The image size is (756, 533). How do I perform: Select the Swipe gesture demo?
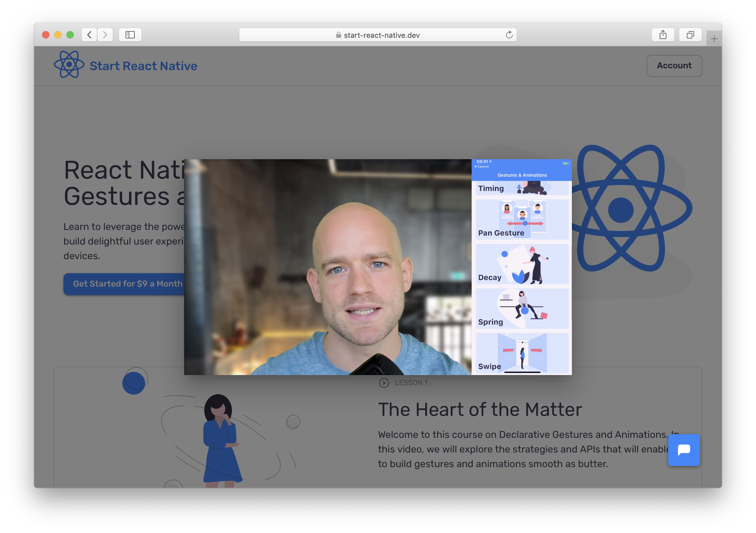click(x=522, y=353)
